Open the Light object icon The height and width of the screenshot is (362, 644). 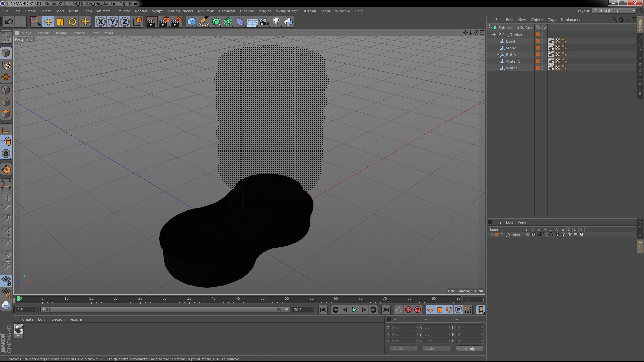click(276, 22)
